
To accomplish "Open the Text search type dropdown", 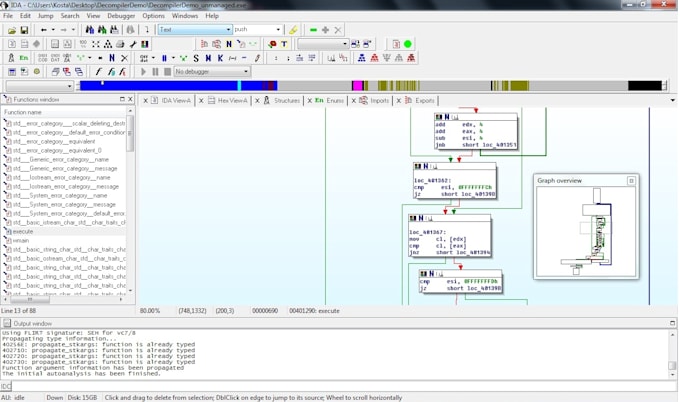I will coord(229,29).
